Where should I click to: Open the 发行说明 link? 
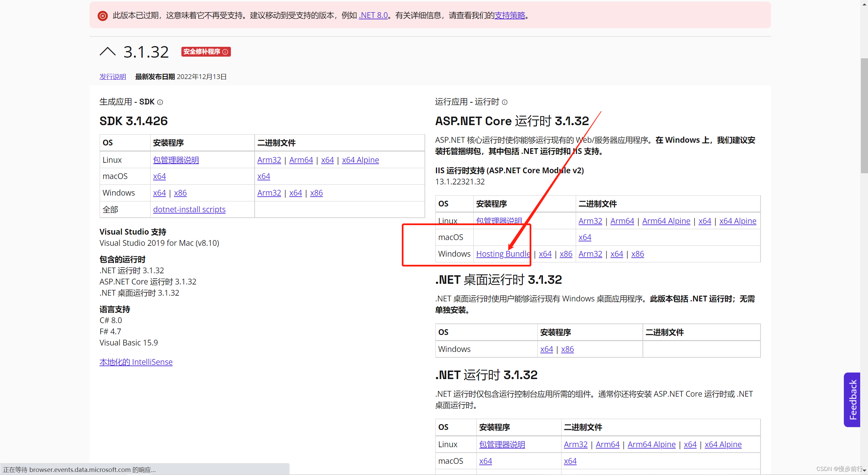[112, 76]
